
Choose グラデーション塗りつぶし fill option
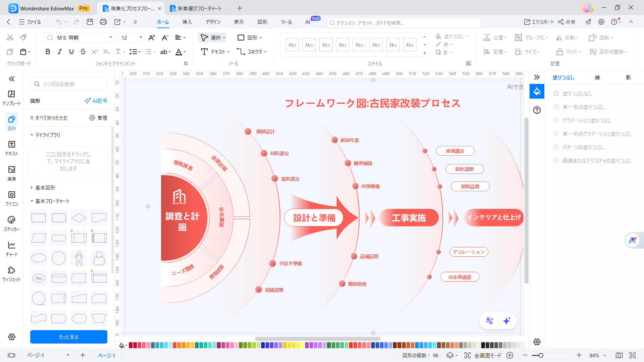pyautogui.click(x=556, y=120)
